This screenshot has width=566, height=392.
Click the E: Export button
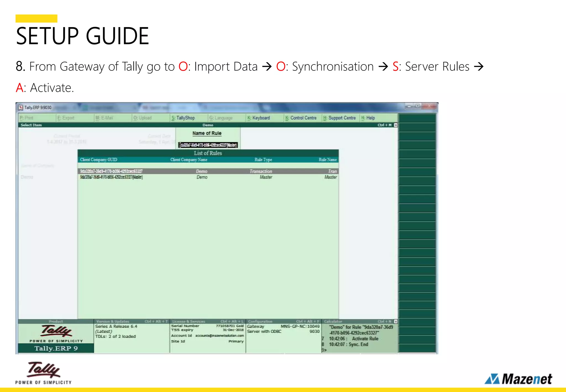pyautogui.click(x=75, y=118)
